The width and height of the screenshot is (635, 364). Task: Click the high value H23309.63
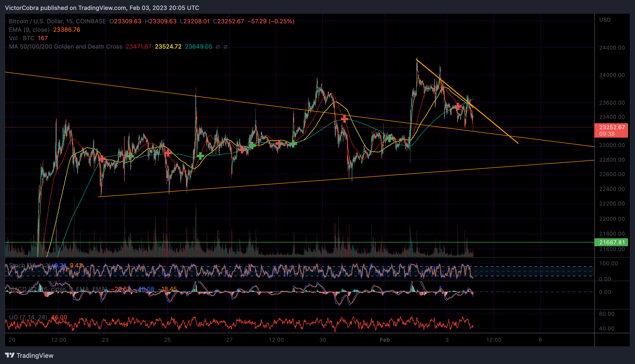point(161,21)
